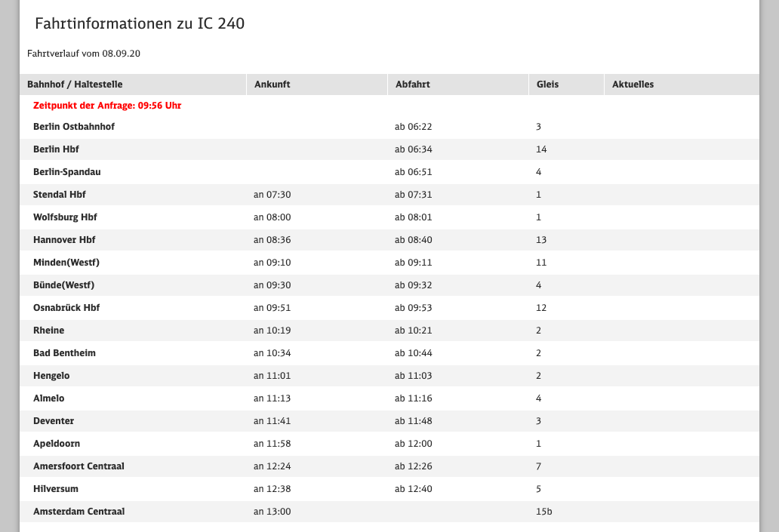This screenshot has height=532, width=779.
Task: Click the Minden(Westf) station name
Action: 66,263
